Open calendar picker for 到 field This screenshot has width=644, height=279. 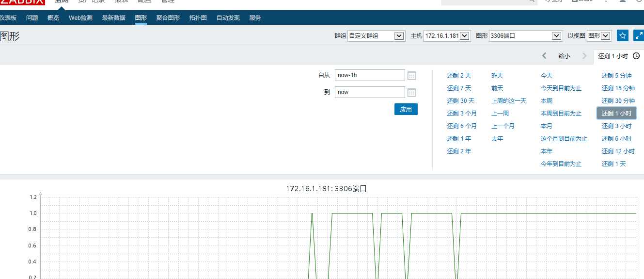[x=412, y=92]
